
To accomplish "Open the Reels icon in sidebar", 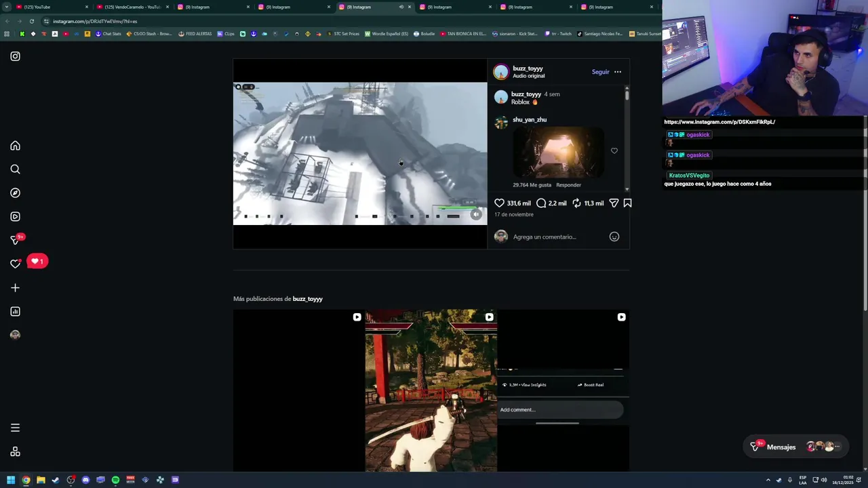I will [15, 217].
